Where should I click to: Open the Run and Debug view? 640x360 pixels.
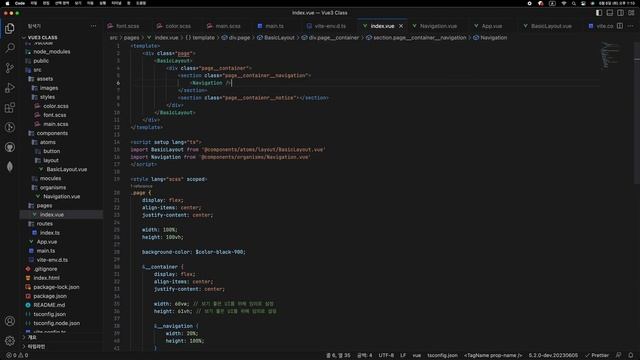click(10, 88)
